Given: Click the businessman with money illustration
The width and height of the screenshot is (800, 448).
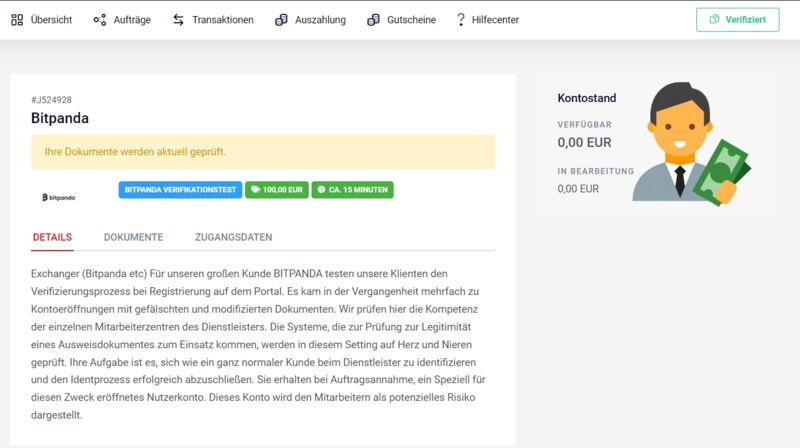Looking at the screenshot, I should coord(691,144).
